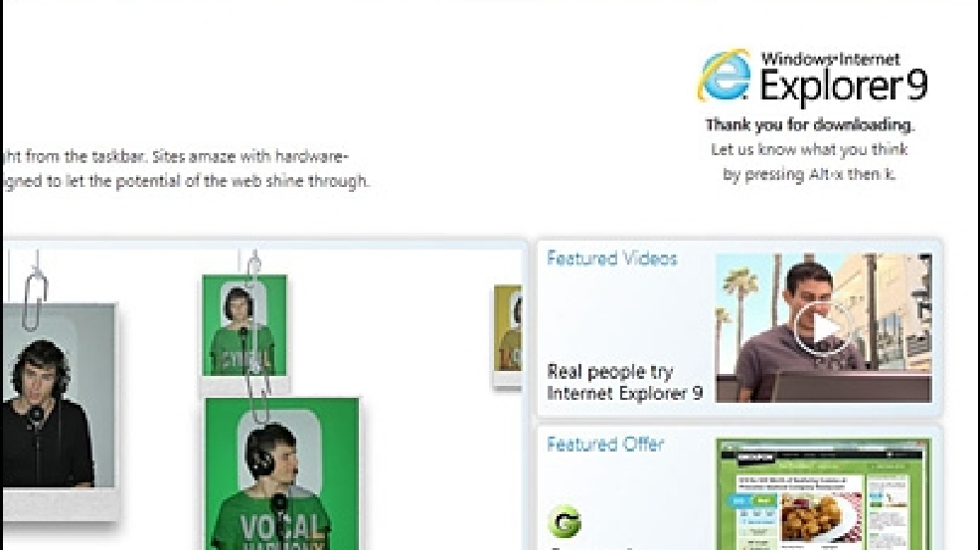Open the Featured Offer heading
Viewport: 980px width, 550px height.
[x=605, y=445]
